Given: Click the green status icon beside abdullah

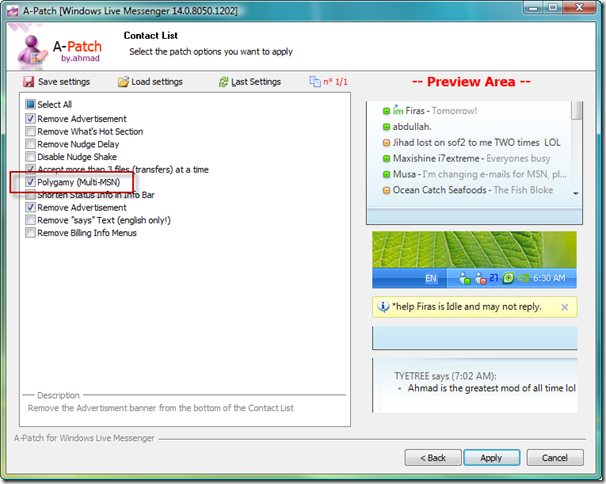Looking at the screenshot, I should [386, 127].
